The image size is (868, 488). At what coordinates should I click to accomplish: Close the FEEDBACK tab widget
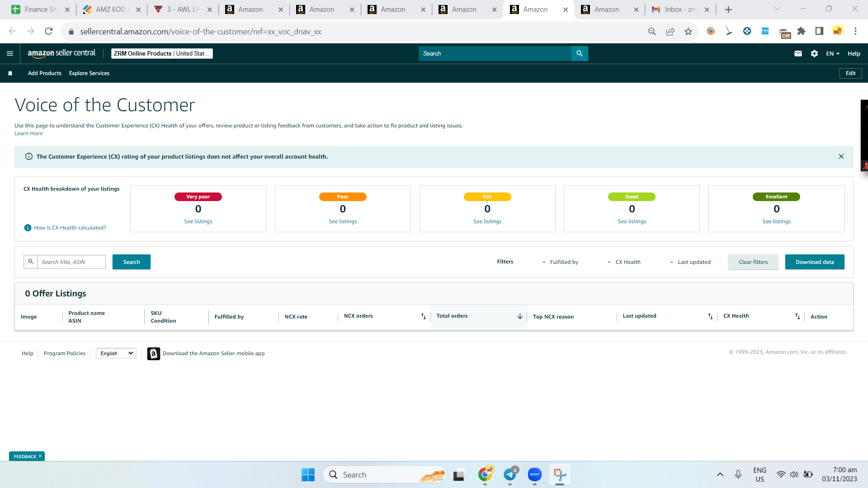[x=40, y=456]
